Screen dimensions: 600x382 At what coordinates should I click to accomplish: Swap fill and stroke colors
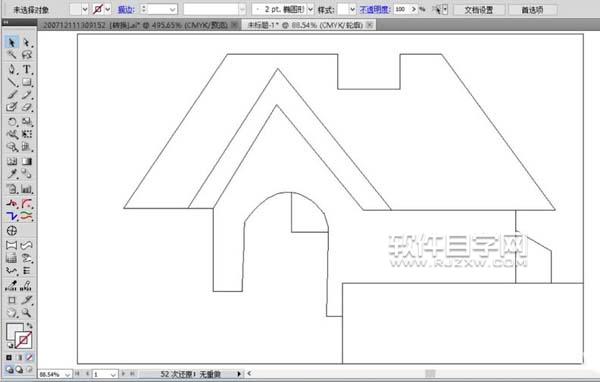(29, 326)
